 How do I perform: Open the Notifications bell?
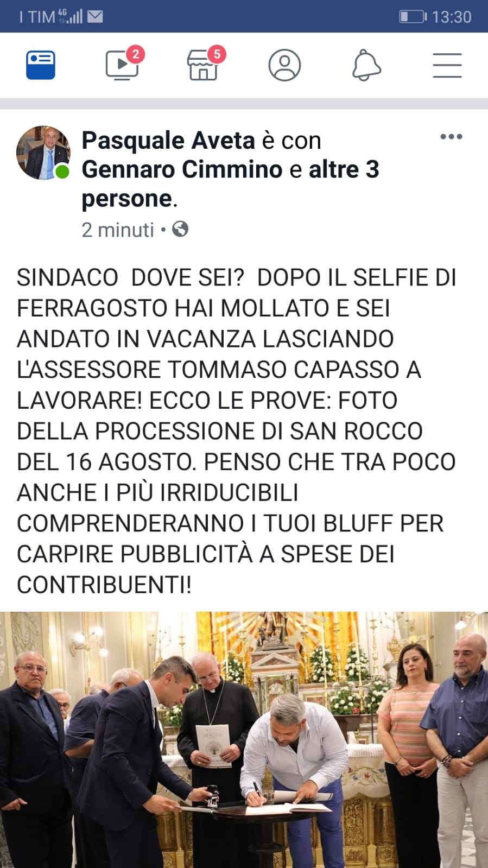366,65
